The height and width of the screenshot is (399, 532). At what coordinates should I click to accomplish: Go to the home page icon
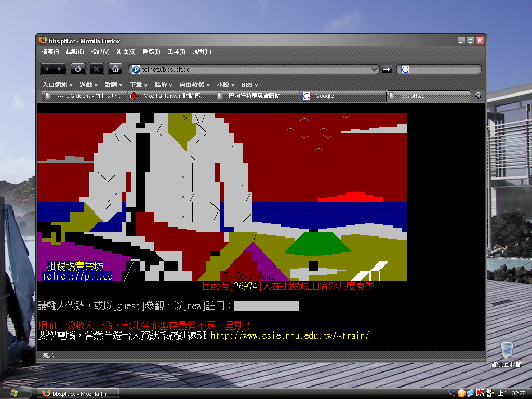(x=115, y=69)
